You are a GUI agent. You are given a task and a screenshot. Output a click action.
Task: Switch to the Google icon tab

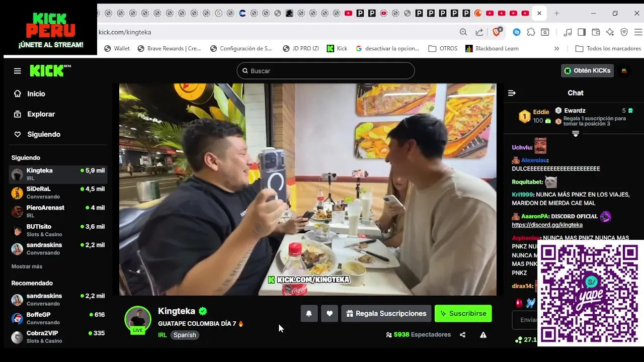pos(219,14)
